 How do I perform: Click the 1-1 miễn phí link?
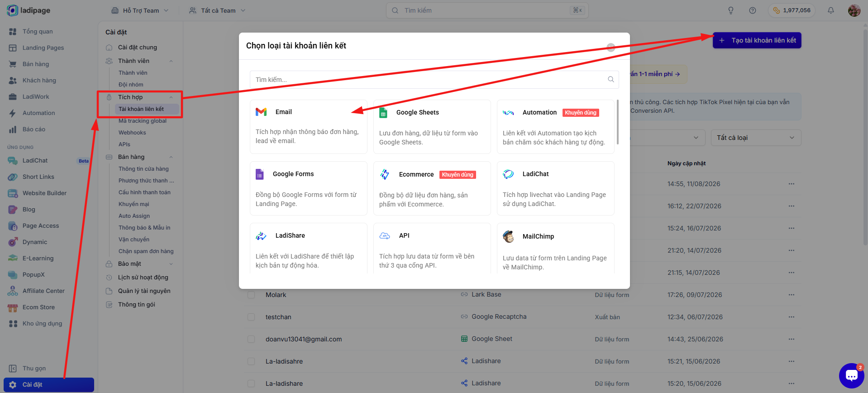(x=659, y=74)
